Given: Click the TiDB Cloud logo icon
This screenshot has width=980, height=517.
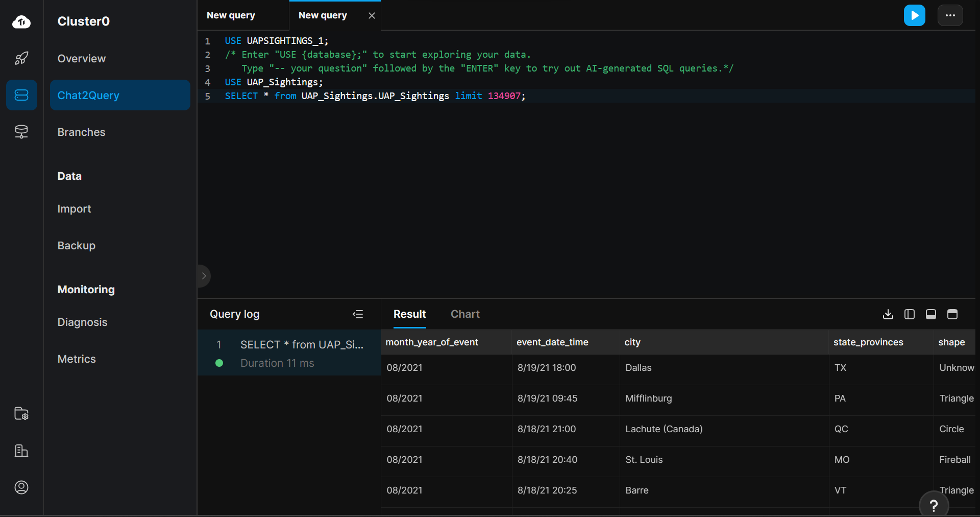Looking at the screenshot, I should click(21, 21).
